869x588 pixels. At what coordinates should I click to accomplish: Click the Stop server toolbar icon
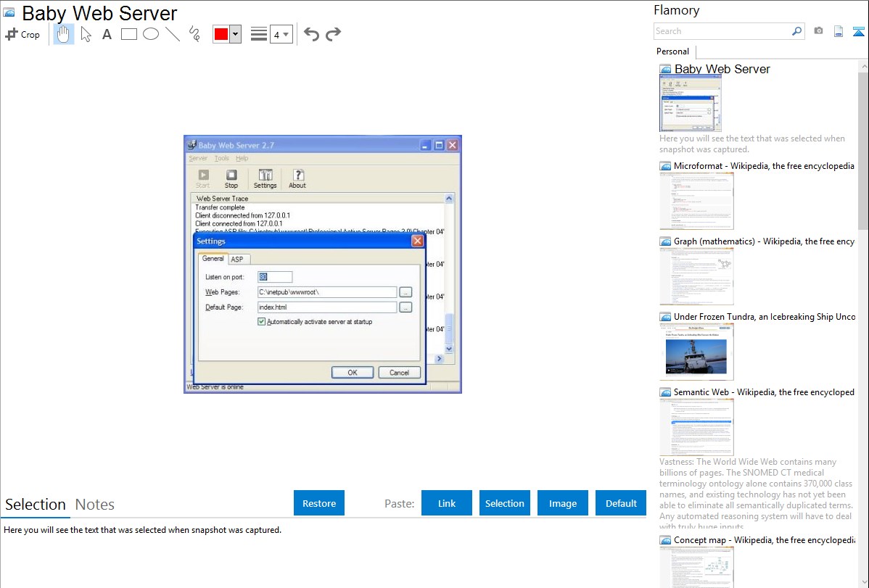[231, 179]
